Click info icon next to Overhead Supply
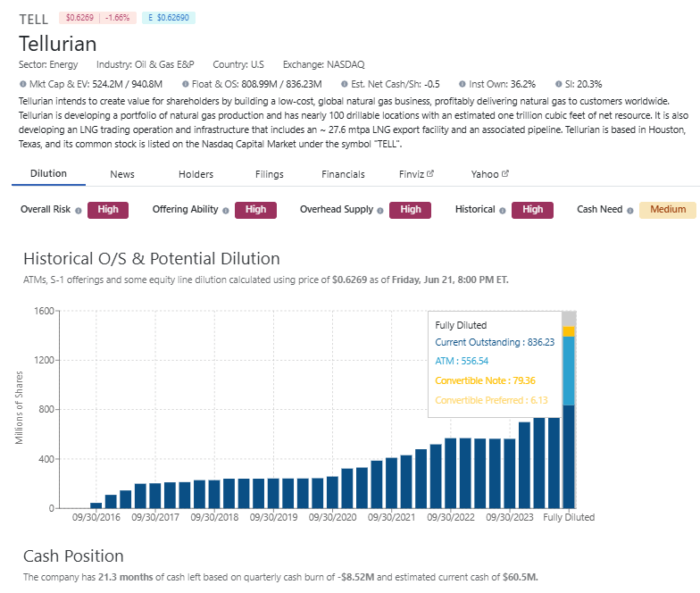The height and width of the screenshot is (593, 700). point(380,211)
